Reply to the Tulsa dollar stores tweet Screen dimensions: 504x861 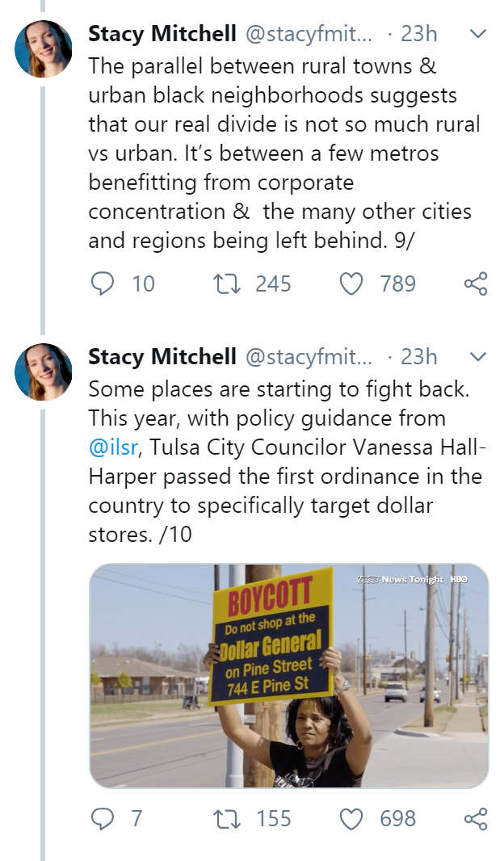pos(102,818)
